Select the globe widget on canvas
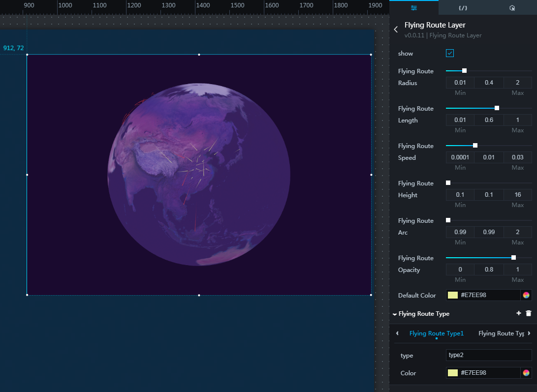The image size is (537, 392). 199,175
